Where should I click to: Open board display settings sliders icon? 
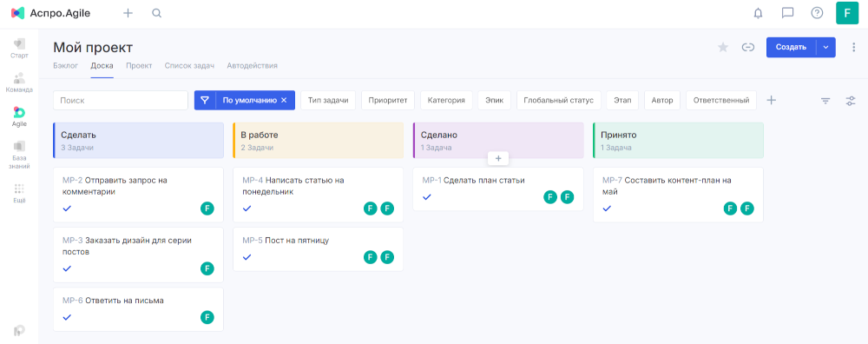tap(851, 101)
